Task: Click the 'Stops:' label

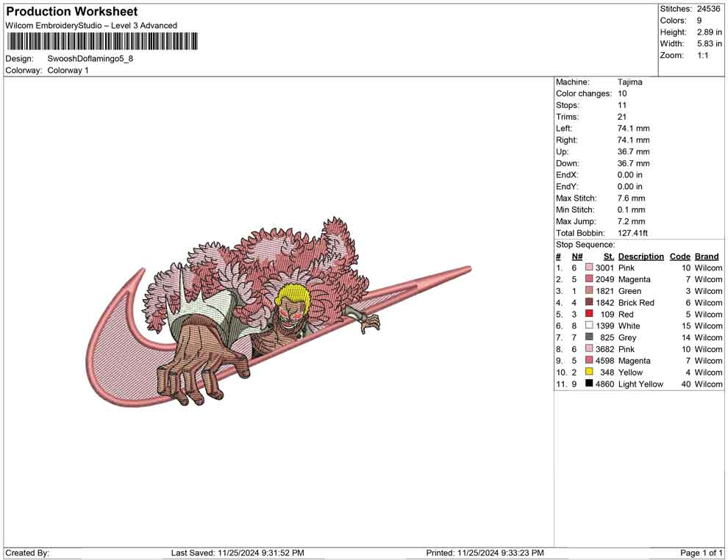Action: coord(568,105)
